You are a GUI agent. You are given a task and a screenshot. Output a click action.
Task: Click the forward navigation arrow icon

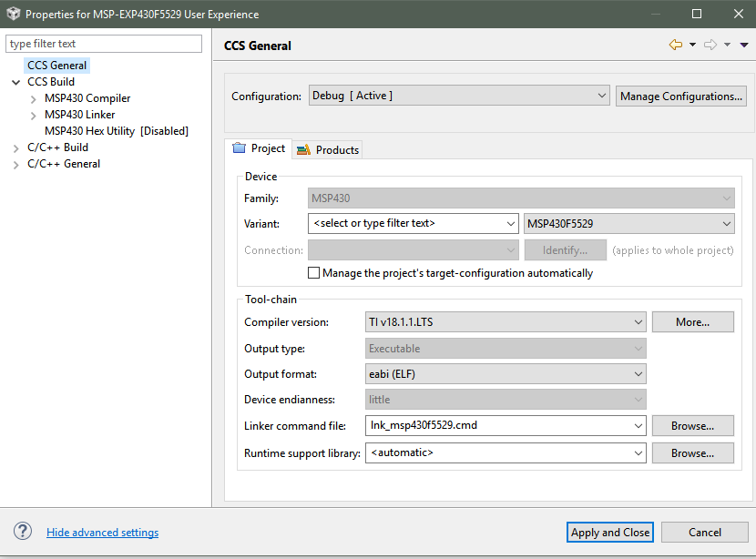point(710,45)
